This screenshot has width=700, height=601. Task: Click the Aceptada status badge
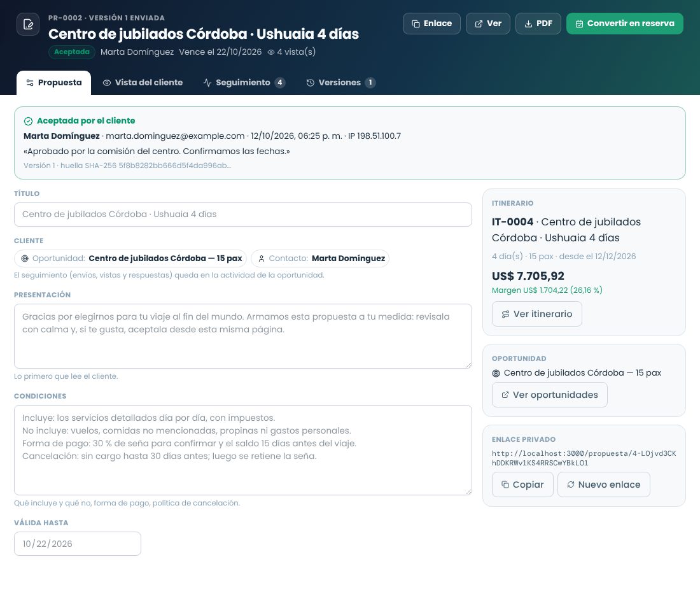pos(71,52)
